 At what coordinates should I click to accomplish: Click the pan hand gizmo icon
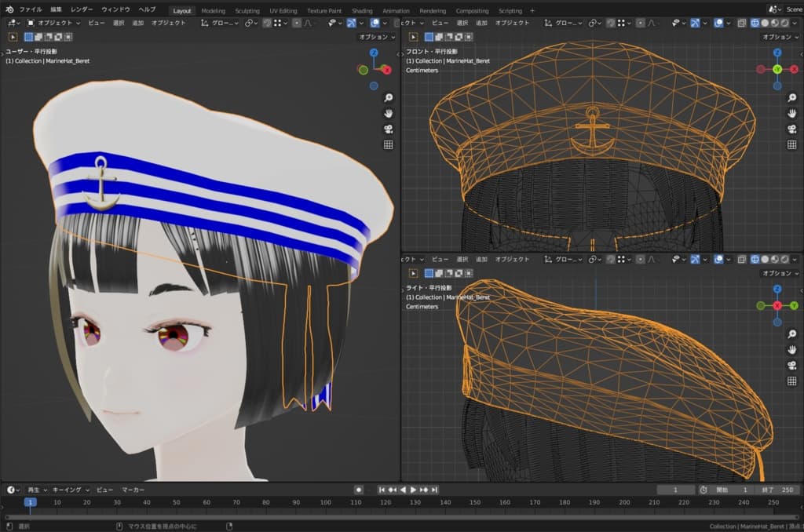coord(387,112)
